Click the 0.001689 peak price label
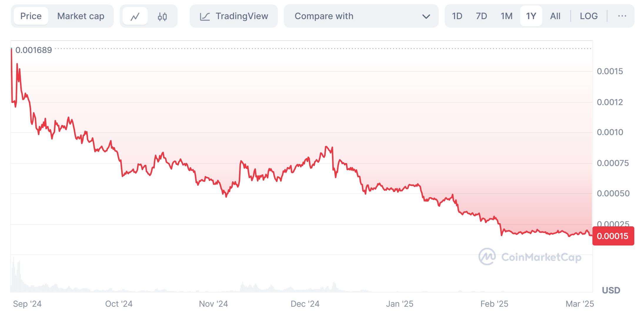The width and height of the screenshot is (644, 322). (x=34, y=50)
